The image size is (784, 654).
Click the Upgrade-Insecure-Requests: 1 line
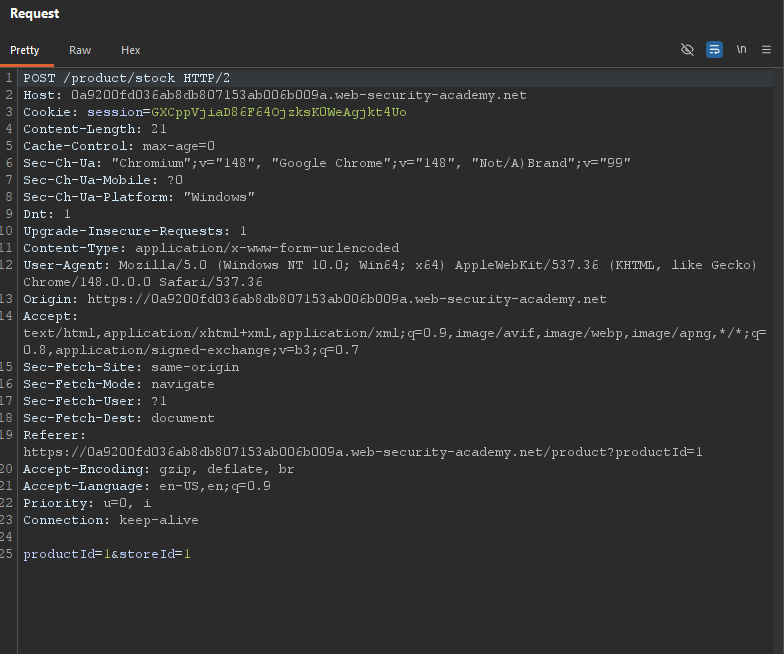(x=135, y=231)
